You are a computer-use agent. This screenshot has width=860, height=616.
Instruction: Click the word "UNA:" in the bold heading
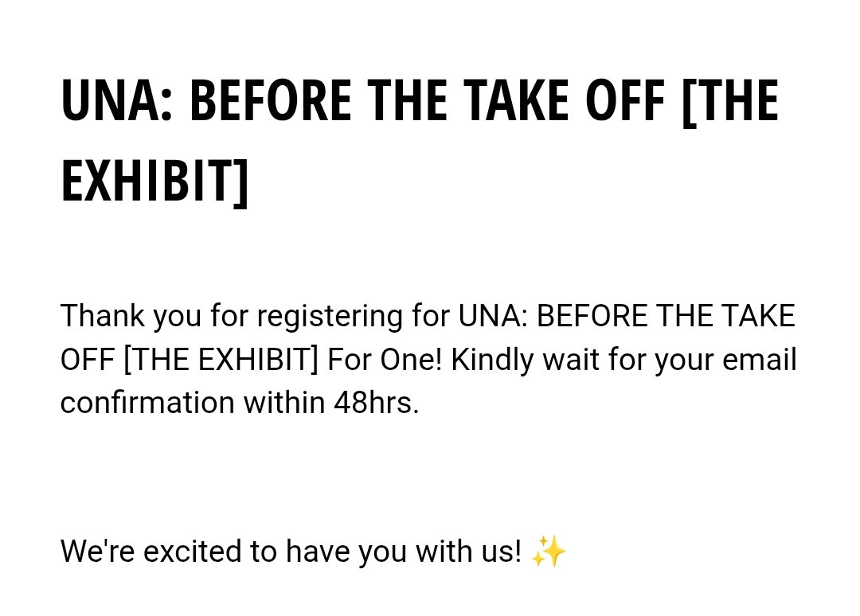(116, 102)
